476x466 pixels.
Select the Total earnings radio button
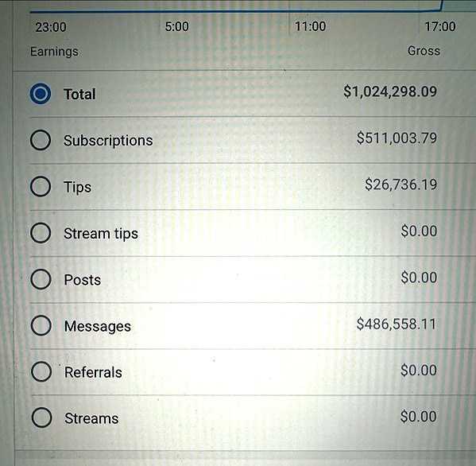(41, 94)
